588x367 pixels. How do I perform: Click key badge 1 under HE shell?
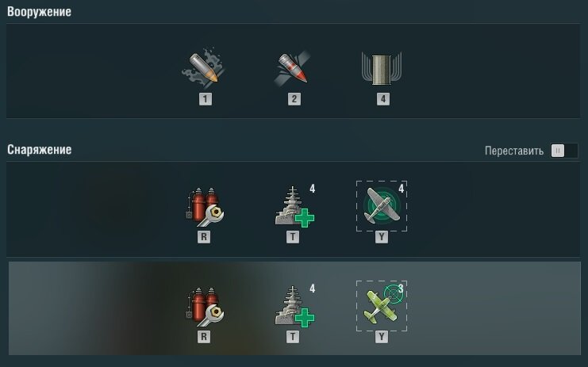point(205,99)
